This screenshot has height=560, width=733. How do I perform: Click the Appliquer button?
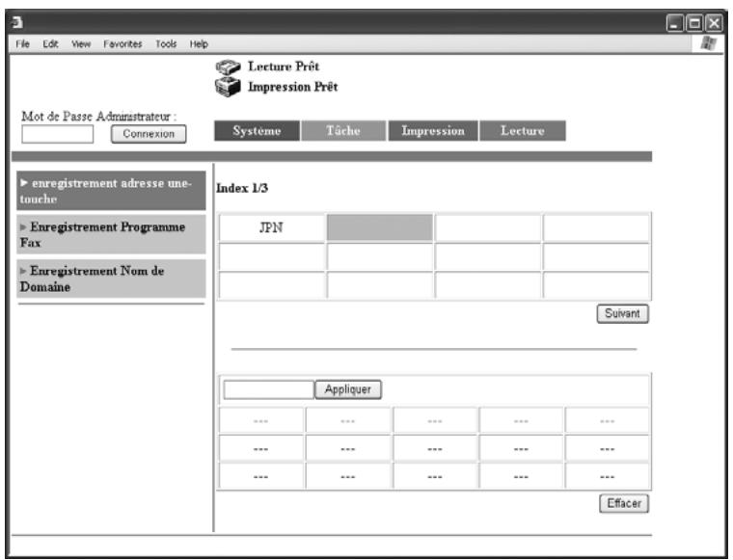(x=348, y=389)
